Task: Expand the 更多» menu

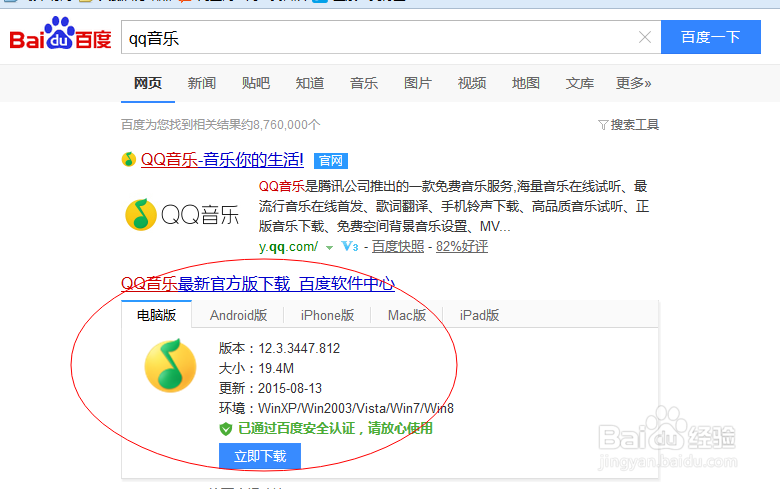Action: click(x=633, y=83)
